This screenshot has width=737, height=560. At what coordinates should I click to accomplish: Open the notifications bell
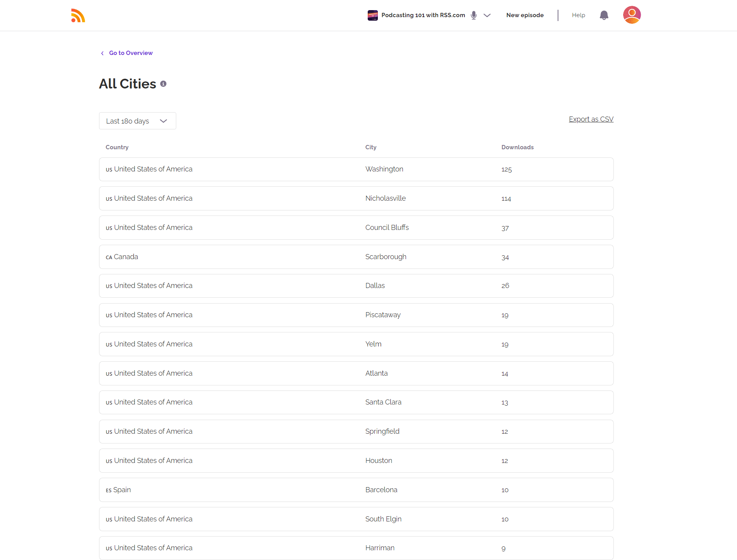click(x=604, y=15)
